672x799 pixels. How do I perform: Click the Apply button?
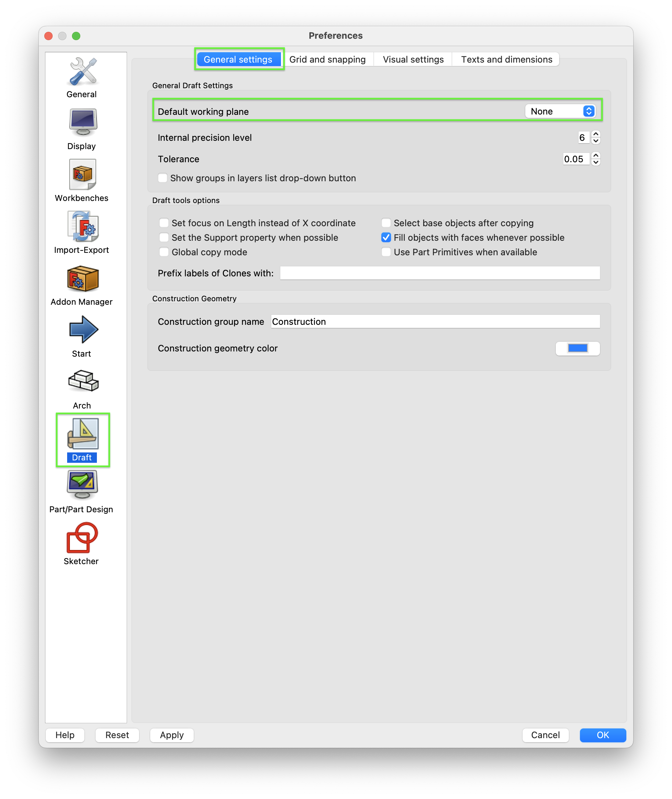(172, 735)
